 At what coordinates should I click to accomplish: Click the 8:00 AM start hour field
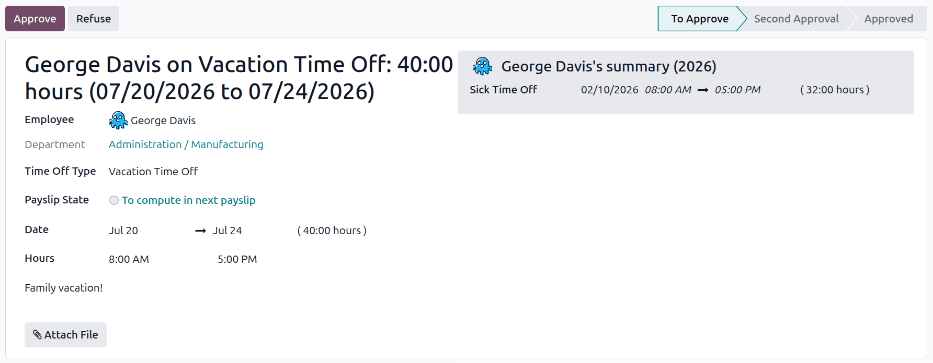coord(129,259)
